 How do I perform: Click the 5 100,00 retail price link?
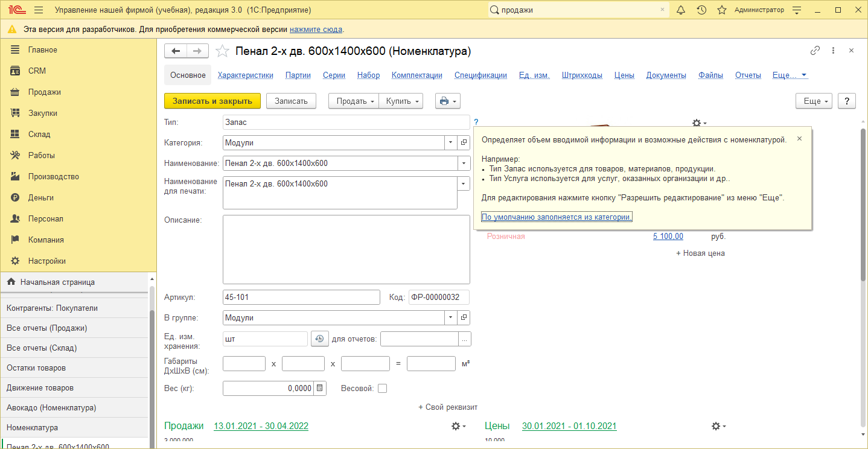pyautogui.click(x=668, y=236)
